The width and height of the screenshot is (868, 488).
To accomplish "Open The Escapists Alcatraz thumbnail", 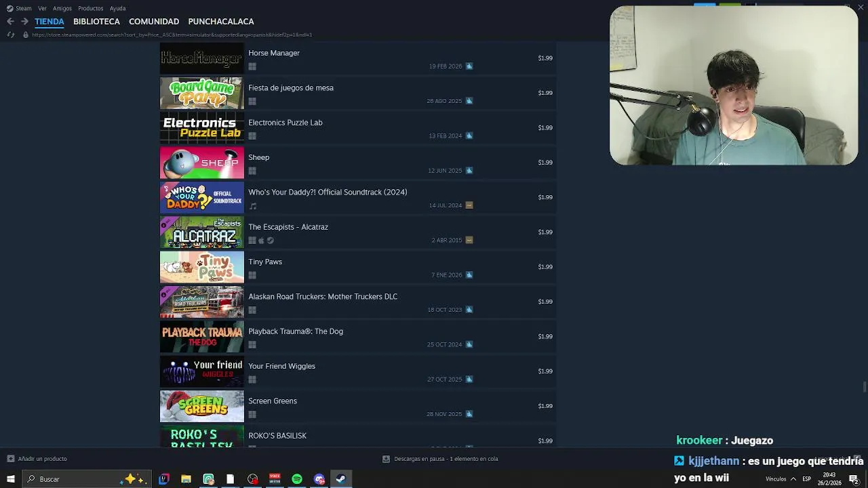I will 202,232.
